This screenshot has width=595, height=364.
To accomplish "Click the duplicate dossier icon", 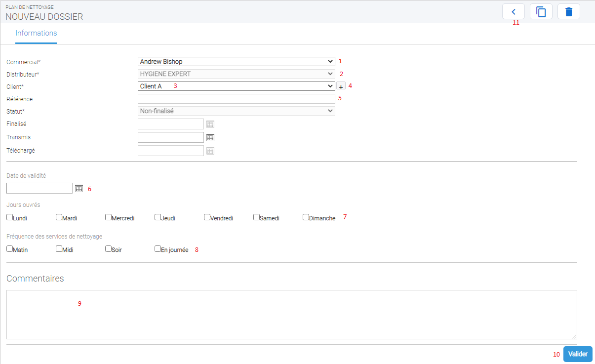I will coord(541,12).
